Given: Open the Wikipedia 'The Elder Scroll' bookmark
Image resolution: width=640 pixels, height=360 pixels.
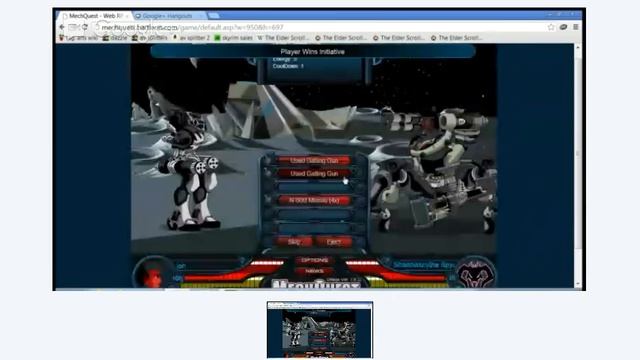Looking at the screenshot, I should click(283, 38).
